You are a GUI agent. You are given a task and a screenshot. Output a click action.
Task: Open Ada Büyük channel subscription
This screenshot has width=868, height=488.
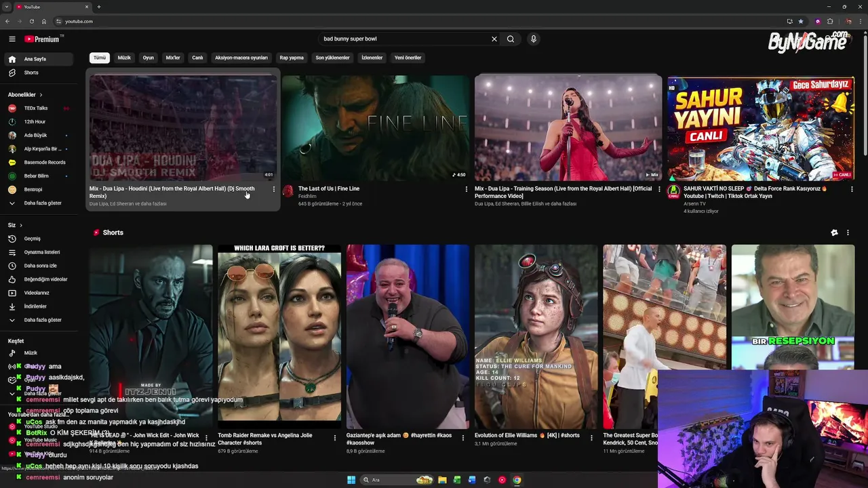point(38,136)
